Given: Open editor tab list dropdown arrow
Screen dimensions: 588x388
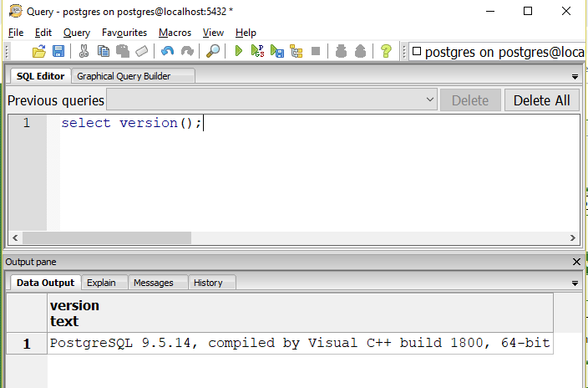Looking at the screenshot, I should pyautogui.click(x=575, y=77).
